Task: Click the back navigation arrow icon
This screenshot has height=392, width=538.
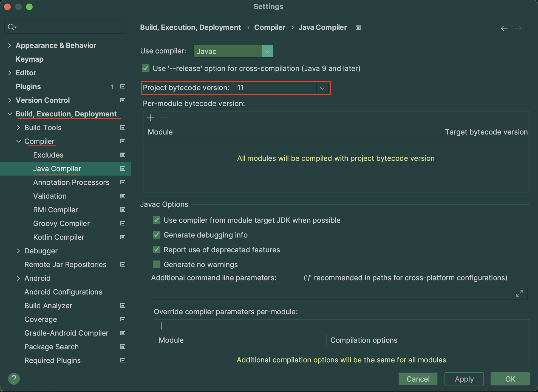Action: click(504, 28)
